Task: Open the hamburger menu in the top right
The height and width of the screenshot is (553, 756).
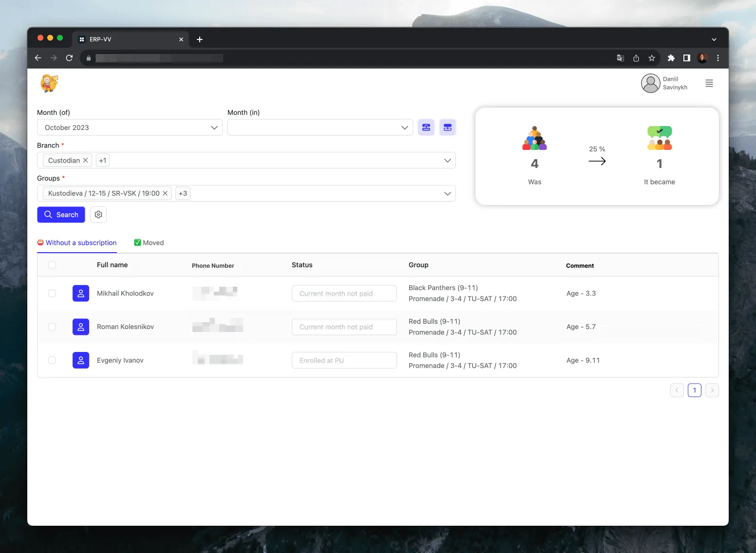Action: point(709,83)
